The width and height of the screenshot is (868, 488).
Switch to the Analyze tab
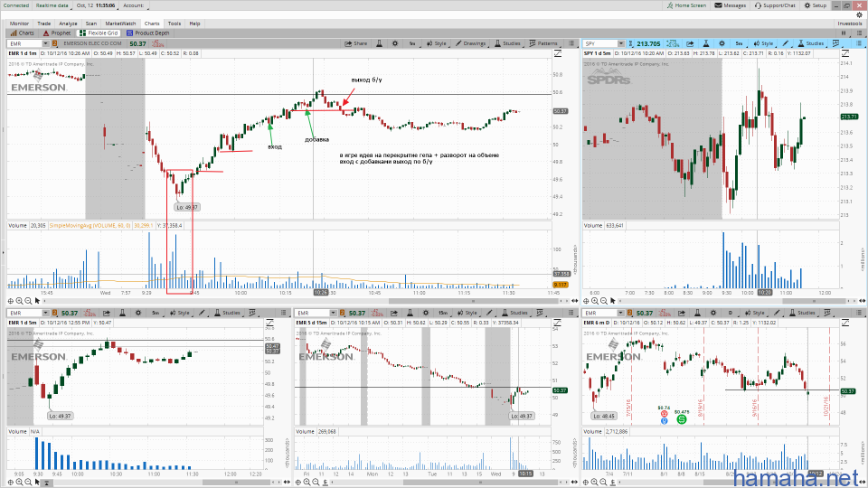[x=68, y=23]
